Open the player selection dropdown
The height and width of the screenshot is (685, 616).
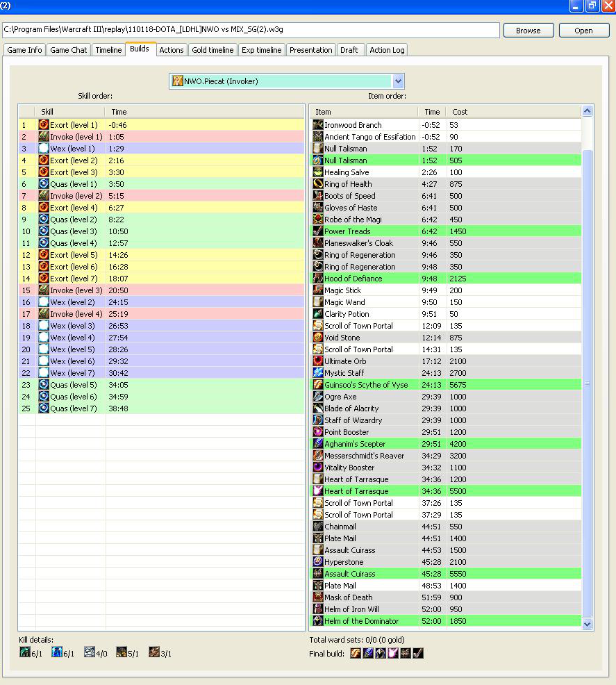398,81
